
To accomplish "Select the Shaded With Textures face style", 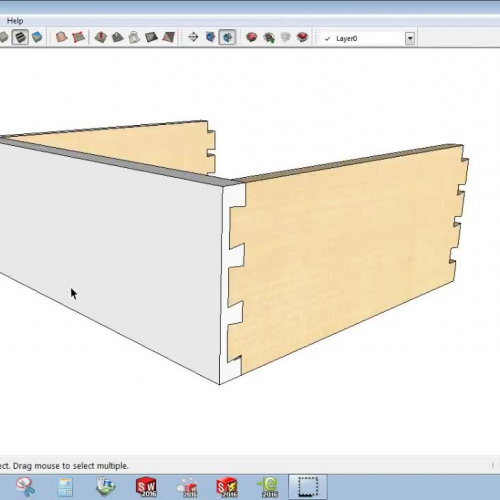I will [x=20, y=37].
